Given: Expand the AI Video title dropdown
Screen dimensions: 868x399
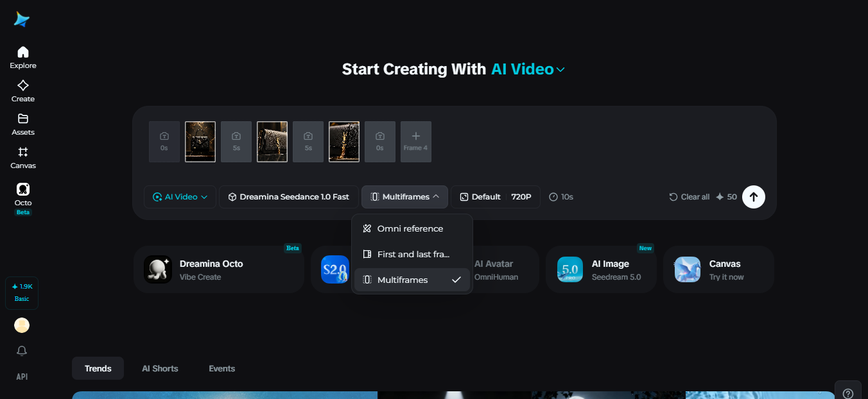Looking at the screenshot, I should click(x=528, y=69).
